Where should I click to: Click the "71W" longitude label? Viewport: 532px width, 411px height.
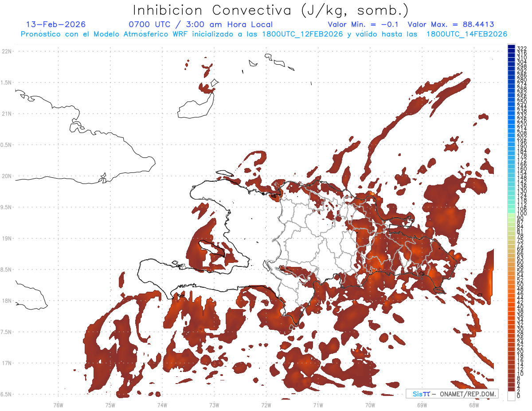318,404
